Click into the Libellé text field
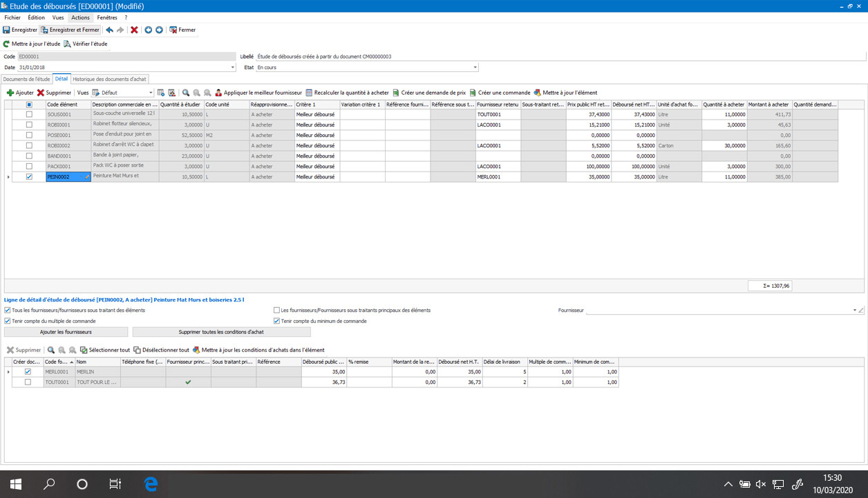 [x=553, y=56]
